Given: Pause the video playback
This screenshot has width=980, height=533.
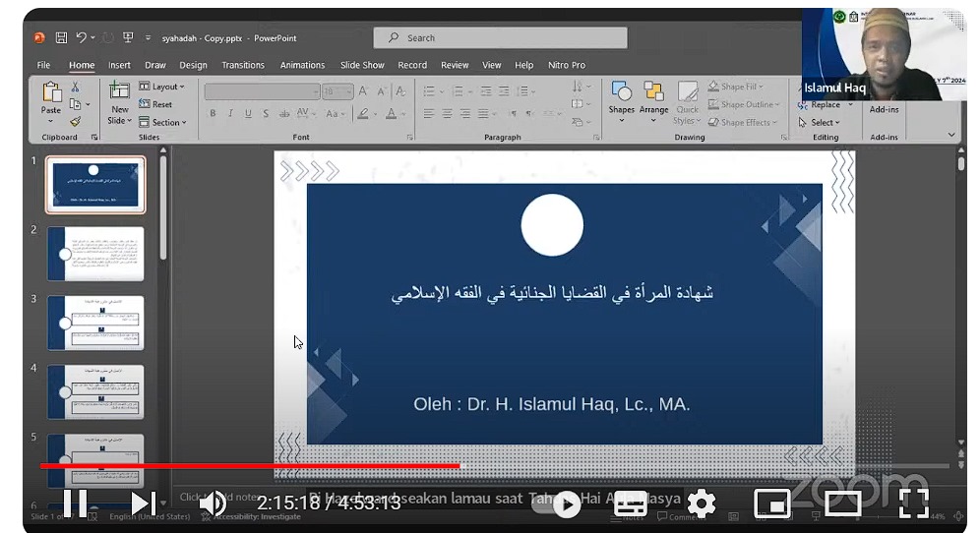Looking at the screenshot, I should click(x=76, y=503).
